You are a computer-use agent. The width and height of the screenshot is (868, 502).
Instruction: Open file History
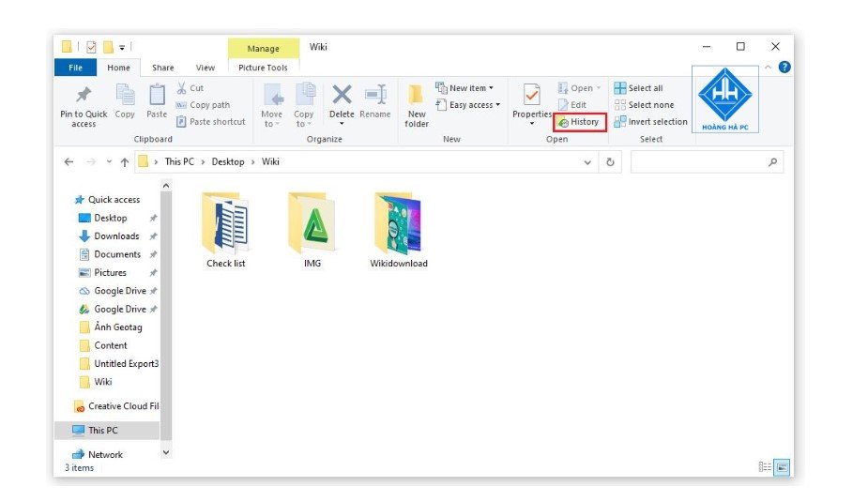pos(579,122)
